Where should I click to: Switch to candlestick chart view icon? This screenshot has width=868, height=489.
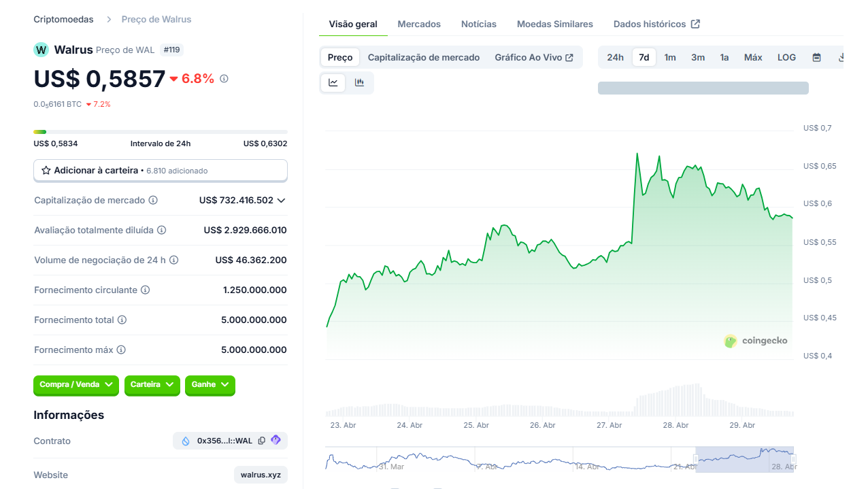[359, 82]
